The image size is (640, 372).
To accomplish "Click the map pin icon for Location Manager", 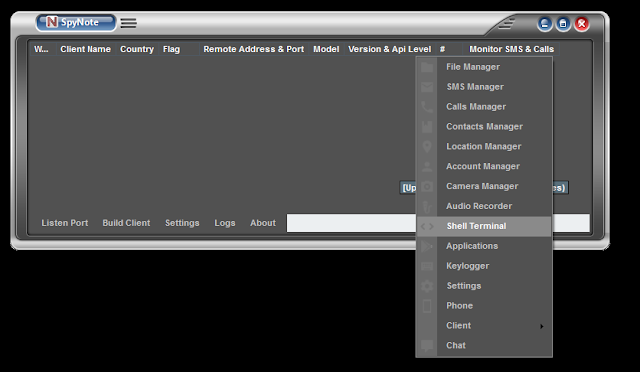I will point(427,147).
